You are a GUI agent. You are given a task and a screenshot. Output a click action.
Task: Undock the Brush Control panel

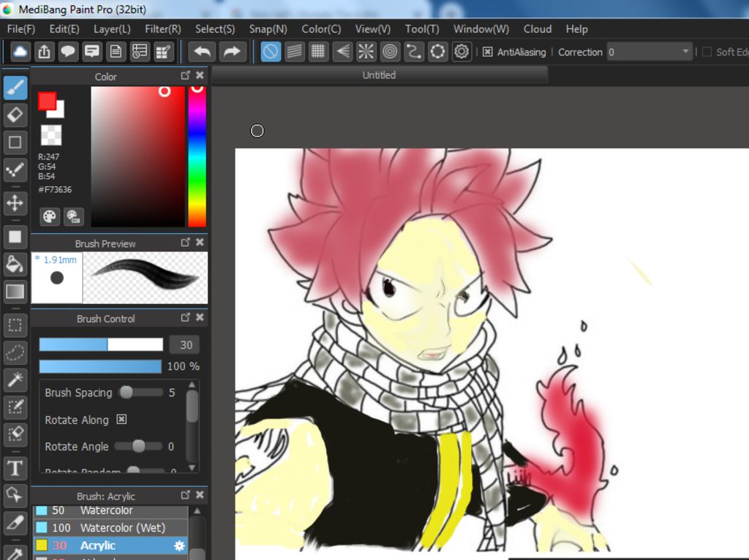click(x=185, y=317)
